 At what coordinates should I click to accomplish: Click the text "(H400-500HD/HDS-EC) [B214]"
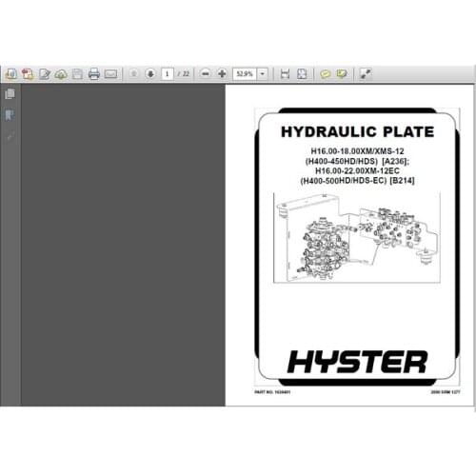tap(357, 181)
